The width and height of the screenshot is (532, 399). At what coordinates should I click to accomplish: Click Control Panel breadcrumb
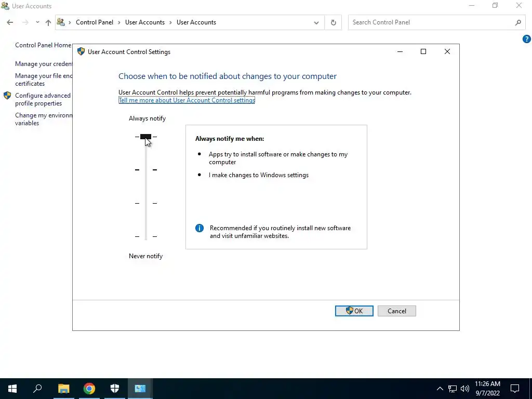[95, 22]
